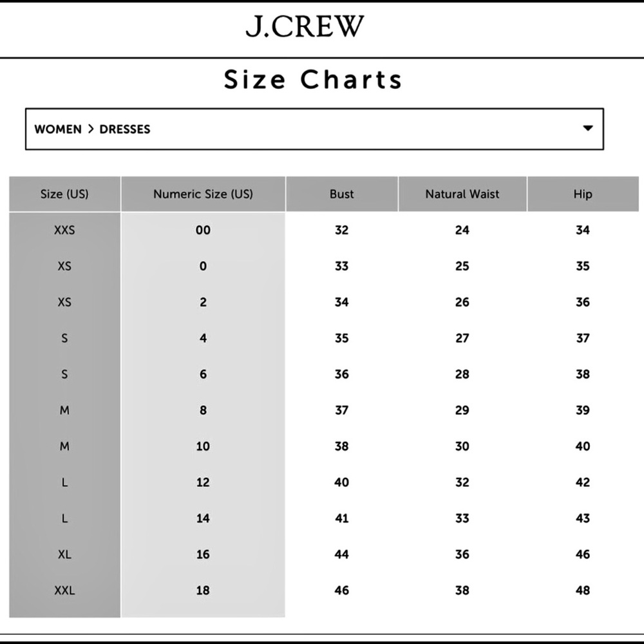The height and width of the screenshot is (644, 644).
Task: Click the natural waist value 29
Action: point(462,410)
